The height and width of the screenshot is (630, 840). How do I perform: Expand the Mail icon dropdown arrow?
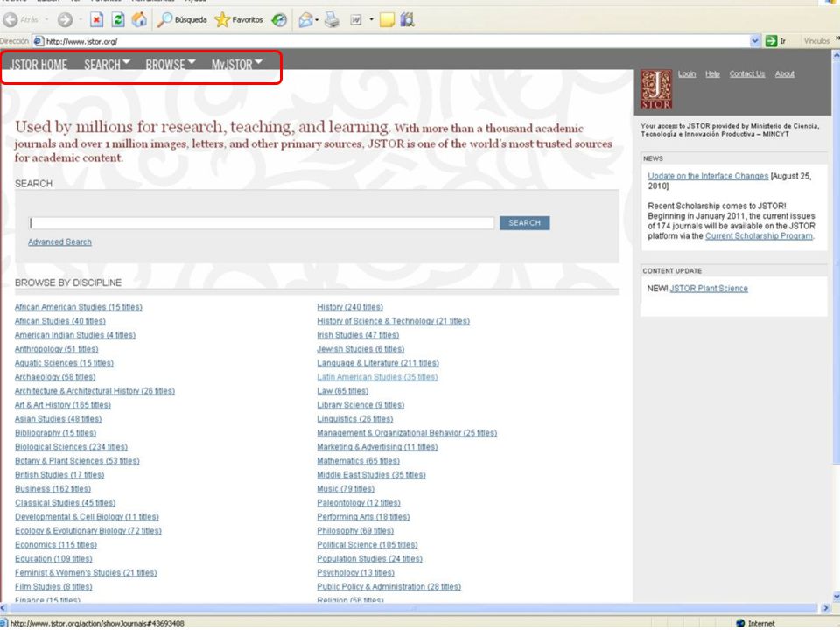click(317, 20)
